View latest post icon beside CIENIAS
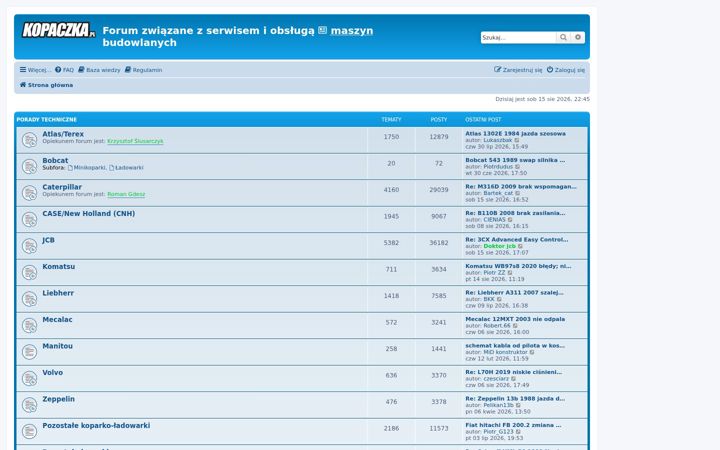 pos(510,220)
